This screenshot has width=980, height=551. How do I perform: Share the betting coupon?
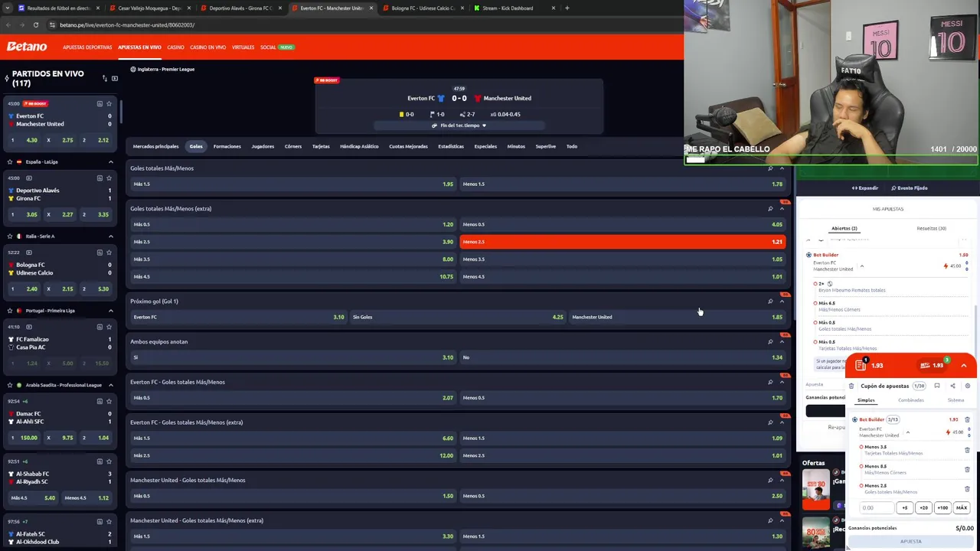(x=952, y=386)
